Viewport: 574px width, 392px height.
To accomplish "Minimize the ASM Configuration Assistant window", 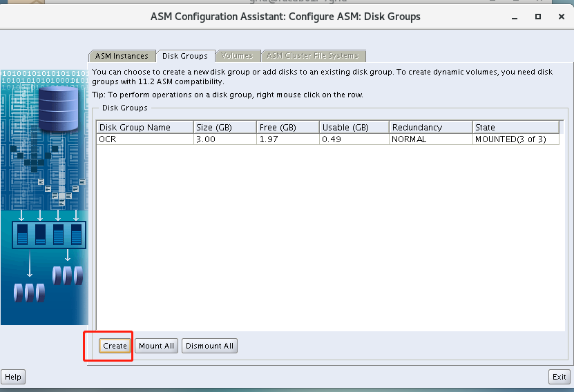I will pos(515,17).
